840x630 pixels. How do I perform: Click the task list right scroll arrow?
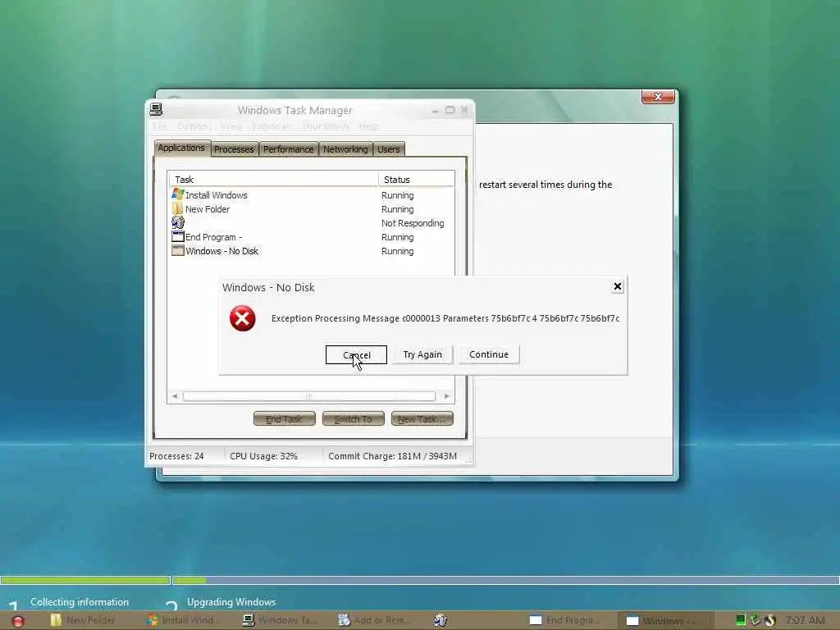[447, 396]
